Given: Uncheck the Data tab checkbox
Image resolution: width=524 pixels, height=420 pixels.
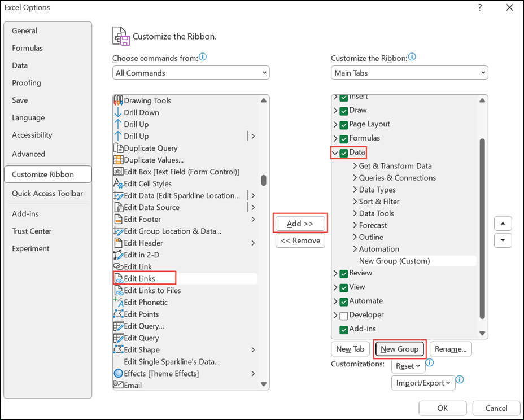Looking at the screenshot, I should [x=343, y=152].
